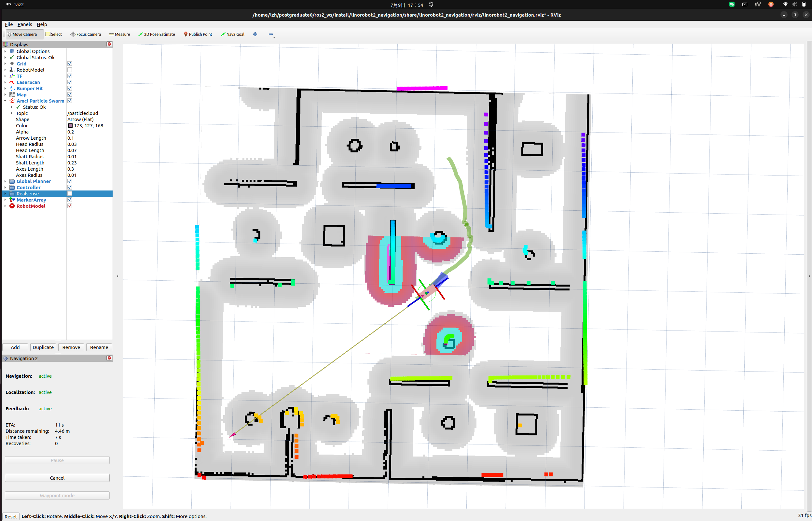Activate the Select tool
Screen dimensions: 812x521
click(x=54, y=34)
